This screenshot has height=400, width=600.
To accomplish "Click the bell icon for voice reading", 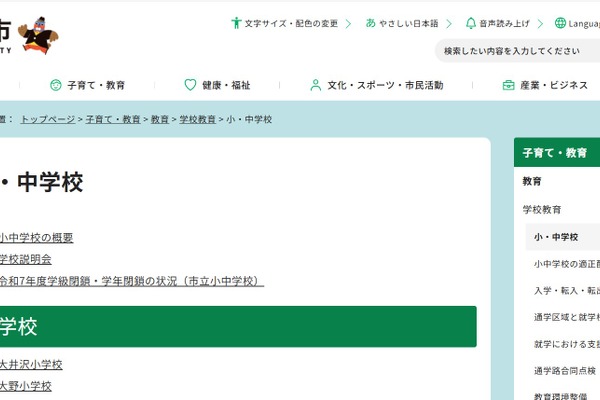I will pyautogui.click(x=471, y=23).
